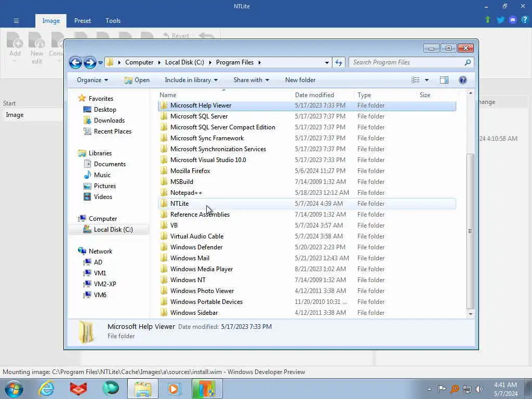Click the file list vertical scrollbar thumb
This screenshot has height=399, width=532.
click(x=470, y=231)
